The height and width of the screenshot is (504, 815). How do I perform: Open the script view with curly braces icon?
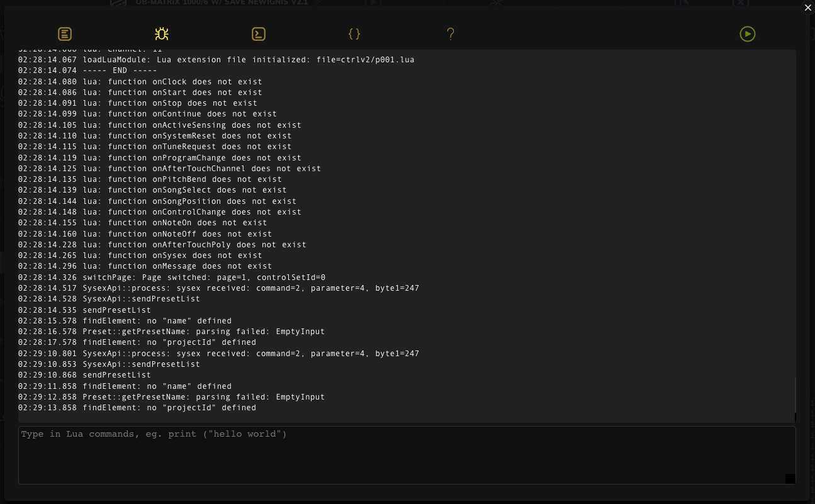point(354,34)
